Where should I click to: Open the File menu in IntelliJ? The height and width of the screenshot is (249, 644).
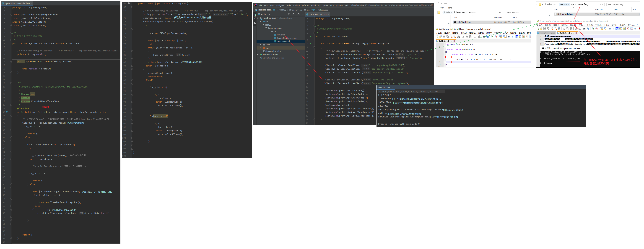coord(260,5)
